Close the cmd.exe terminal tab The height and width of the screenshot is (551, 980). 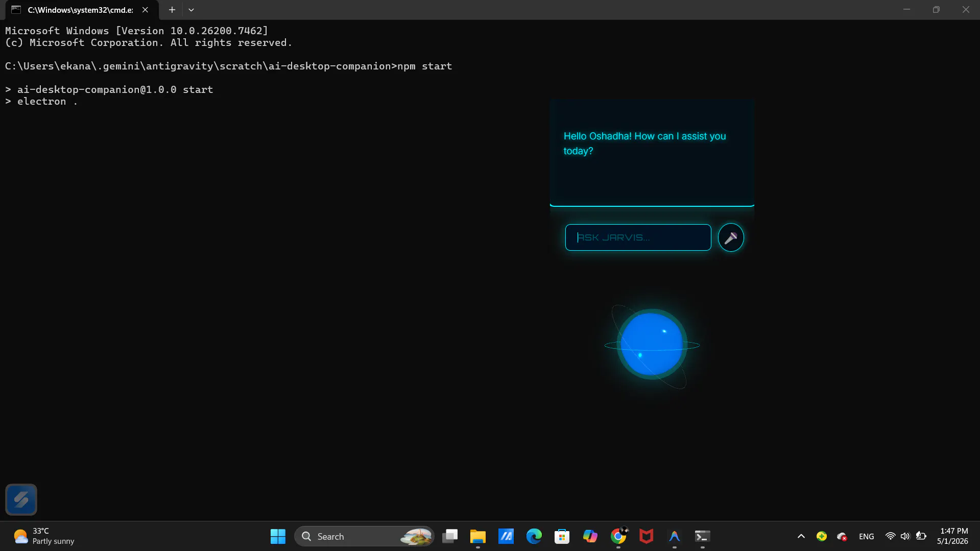[146, 10]
